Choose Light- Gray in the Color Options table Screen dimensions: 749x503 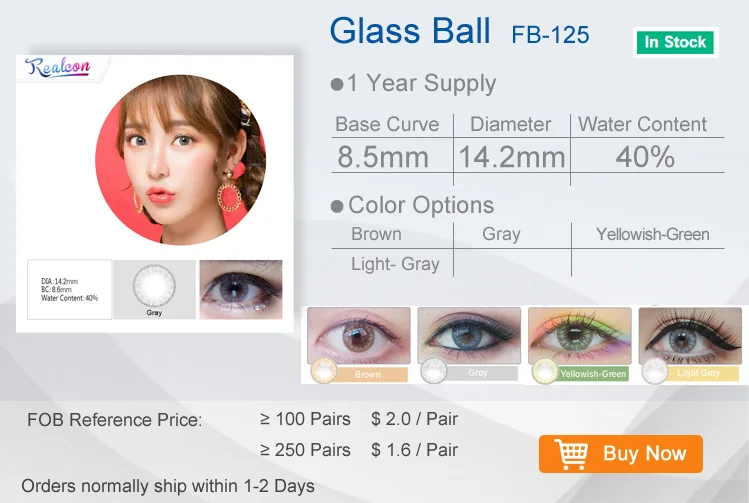395,264
